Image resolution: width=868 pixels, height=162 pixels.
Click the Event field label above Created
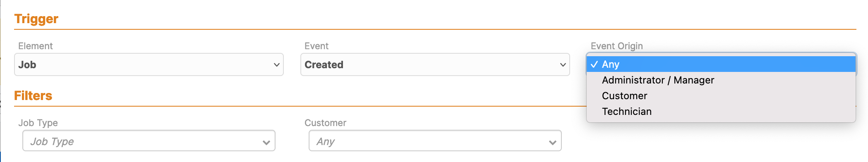(317, 46)
